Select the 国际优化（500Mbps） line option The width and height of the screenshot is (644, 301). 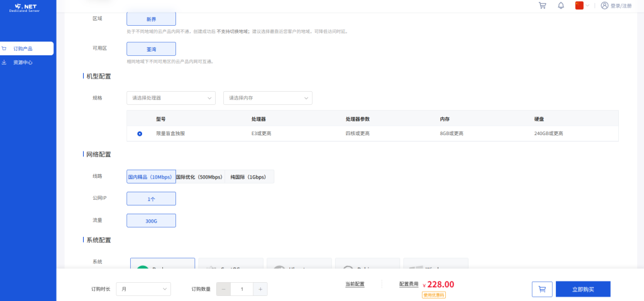(199, 177)
